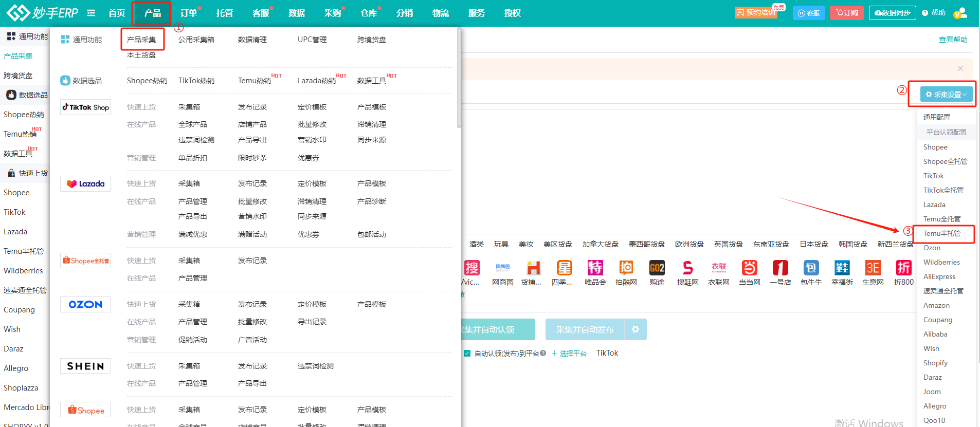Open user avatar profile icon
The width and height of the screenshot is (980, 427).
(x=960, y=13)
